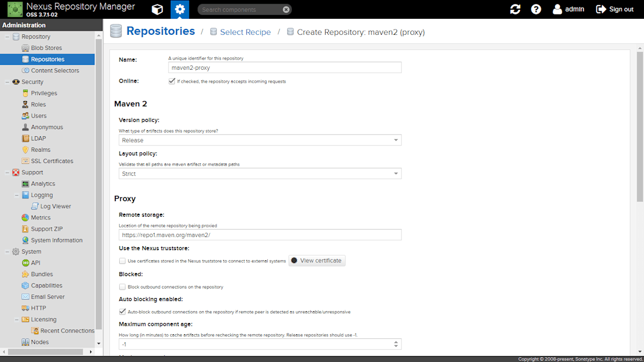Click the Privileges medal icon
644x362 pixels.
[x=25, y=93]
